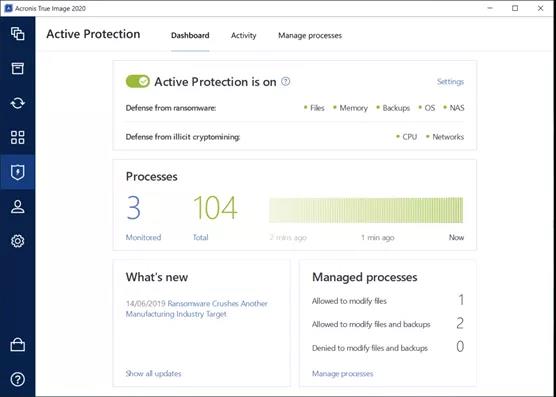Click the info icon beside Active Protection is on

pos(285,82)
